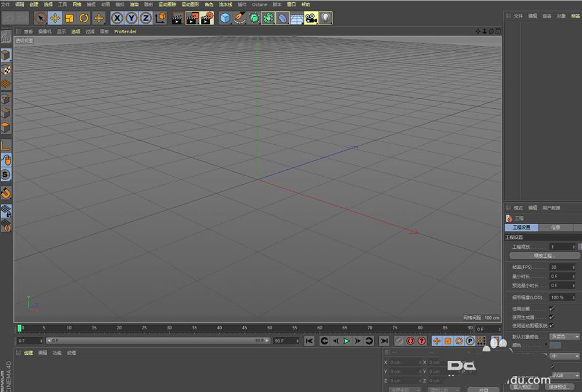This screenshot has width=582, height=392.
Task: Select the Live Selection arrow tool
Action: click(x=41, y=18)
